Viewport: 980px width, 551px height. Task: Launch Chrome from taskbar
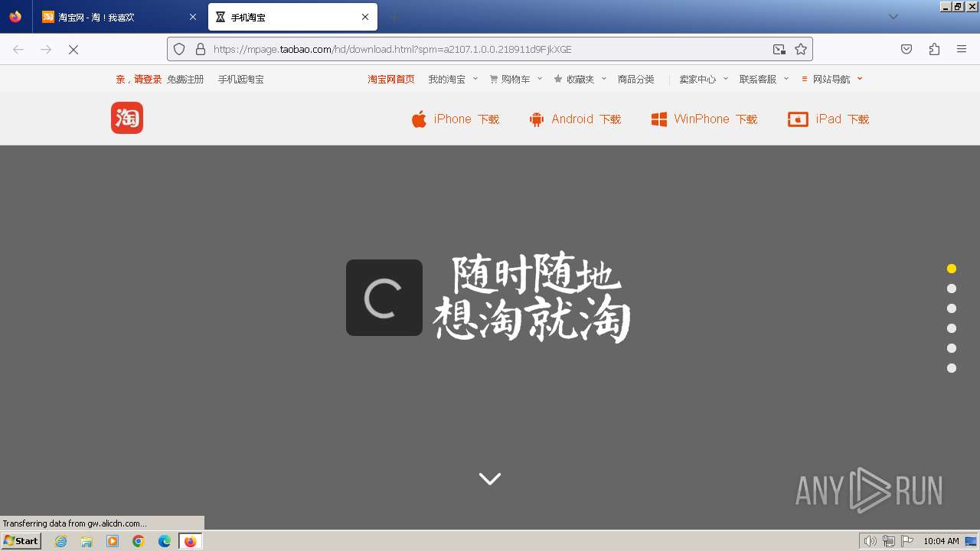tap(139, 541)
